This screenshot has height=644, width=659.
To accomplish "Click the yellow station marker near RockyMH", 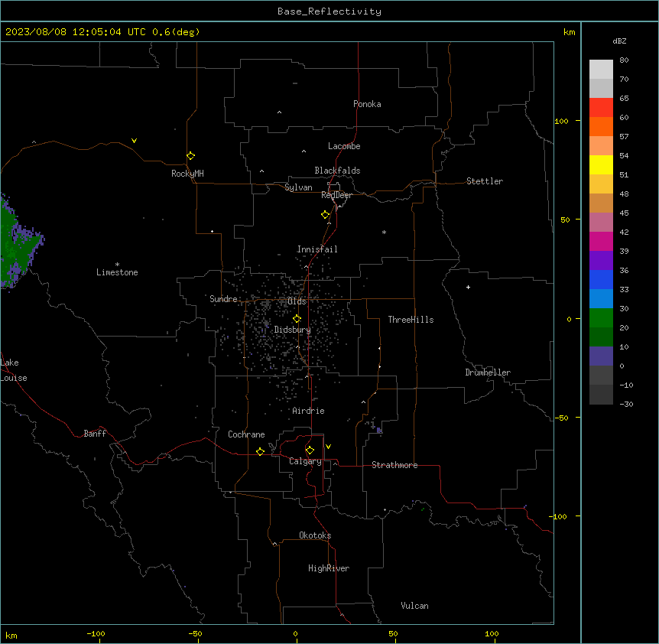I will [x=190, y=156].
